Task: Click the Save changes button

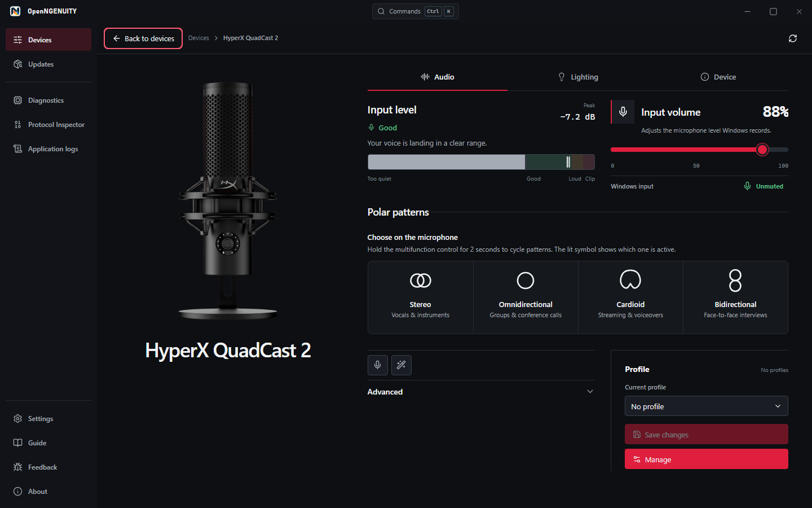Action: 707,435
